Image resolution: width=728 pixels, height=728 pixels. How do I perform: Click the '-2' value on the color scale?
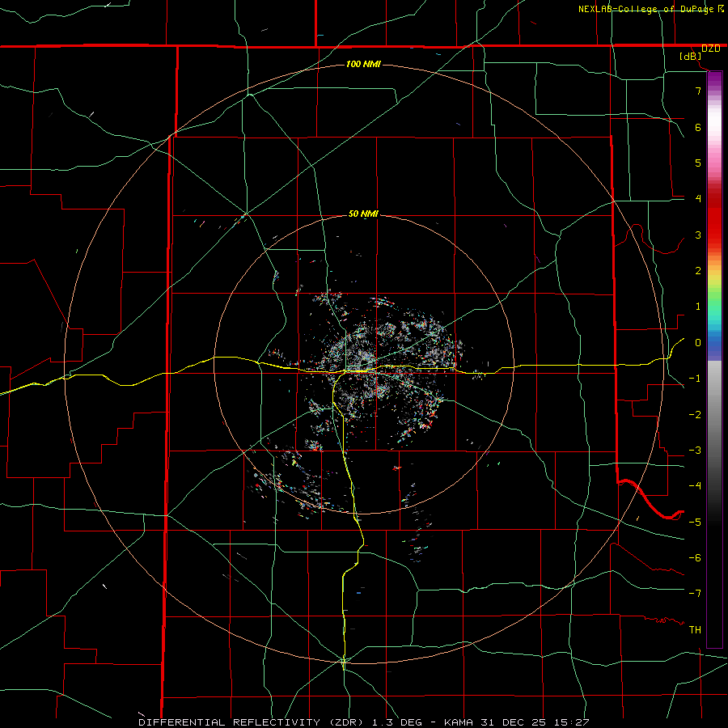pyautogui.click(x=695, y=415)
